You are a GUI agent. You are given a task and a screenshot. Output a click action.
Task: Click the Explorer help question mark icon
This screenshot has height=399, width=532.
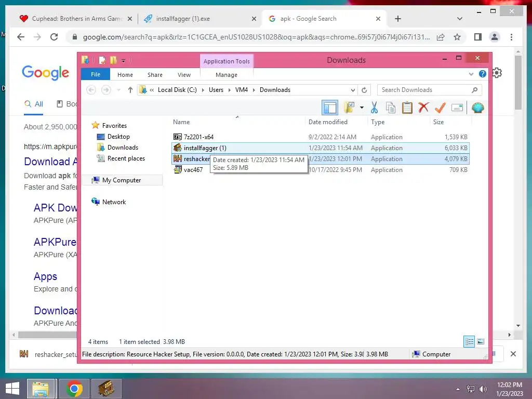[482, 74]
